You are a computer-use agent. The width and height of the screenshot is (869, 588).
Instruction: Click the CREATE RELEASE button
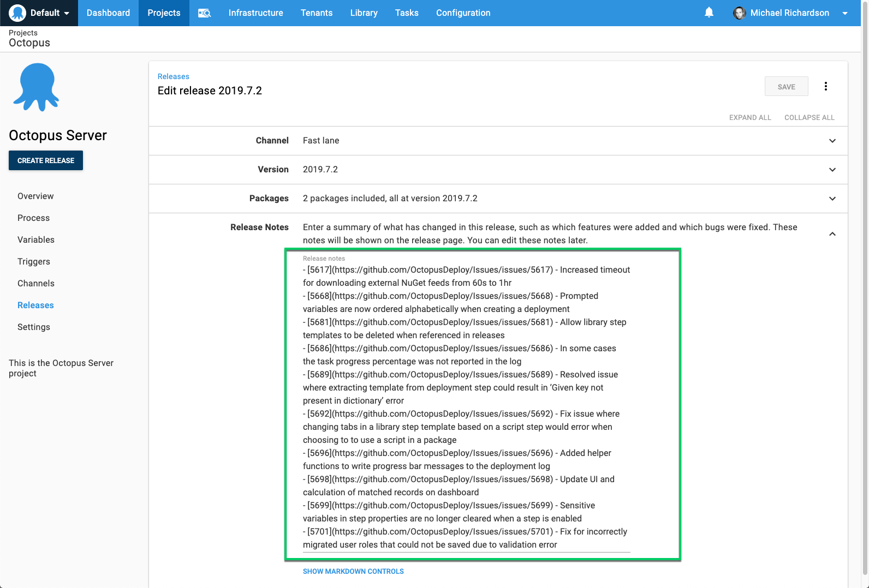tap(46, 160)
